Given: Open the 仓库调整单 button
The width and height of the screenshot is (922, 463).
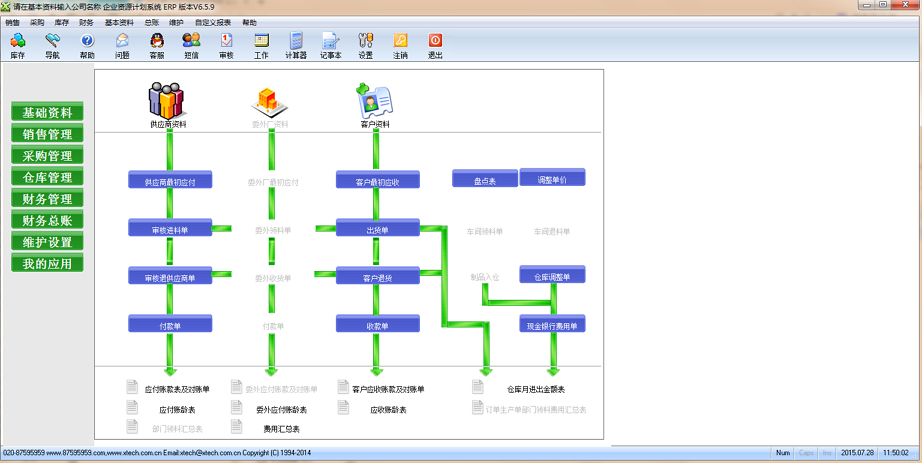Looking at the screenshot, I should click(552, 275).
